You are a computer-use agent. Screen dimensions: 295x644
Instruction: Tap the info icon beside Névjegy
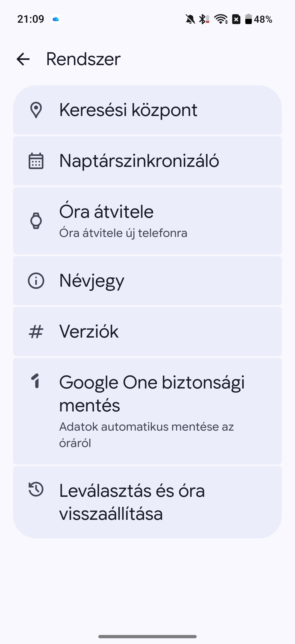point(36,281)
